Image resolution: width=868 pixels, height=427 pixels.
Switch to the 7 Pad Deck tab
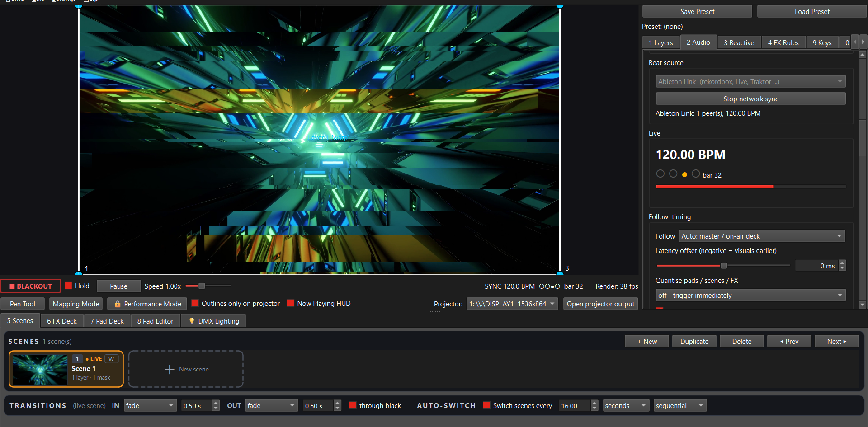107,321
